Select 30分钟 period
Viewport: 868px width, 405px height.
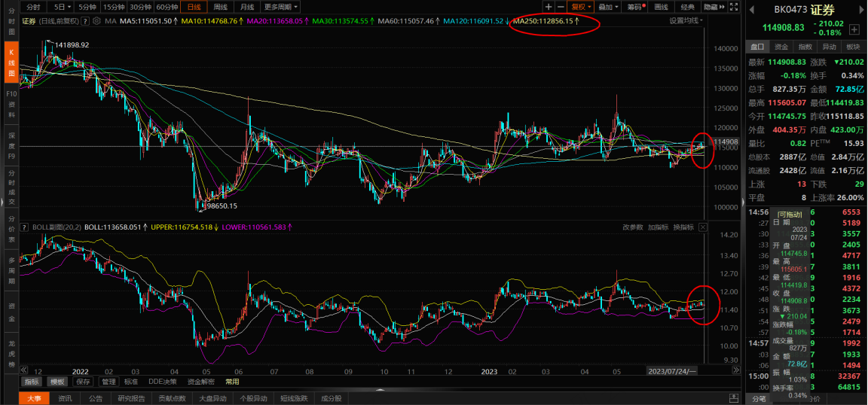tap(141, 8)
